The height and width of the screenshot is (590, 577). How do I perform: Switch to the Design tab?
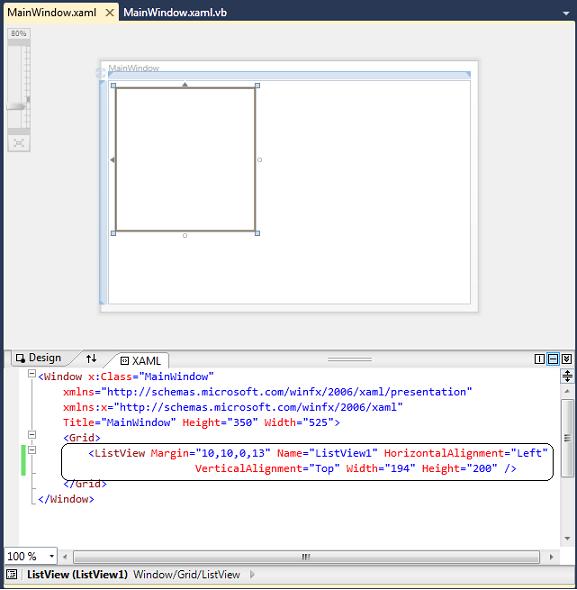tap(38, 358)
